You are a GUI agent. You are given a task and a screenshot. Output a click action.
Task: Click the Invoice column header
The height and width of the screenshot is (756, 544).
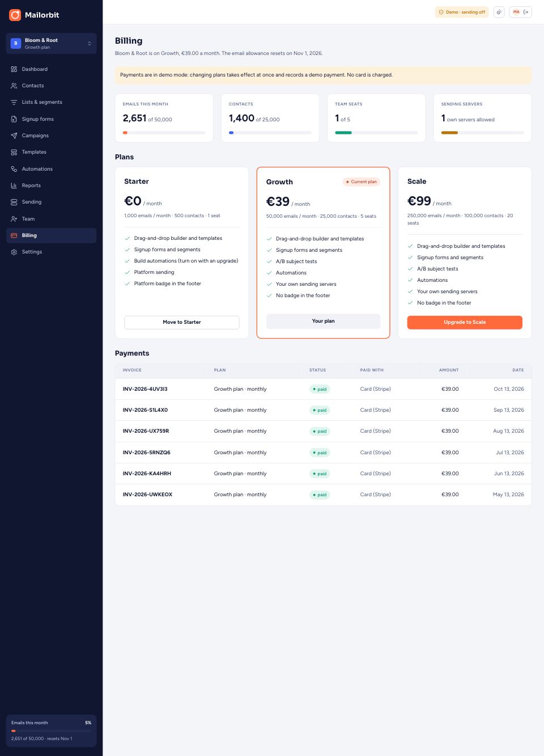click(x=132, y=370)
